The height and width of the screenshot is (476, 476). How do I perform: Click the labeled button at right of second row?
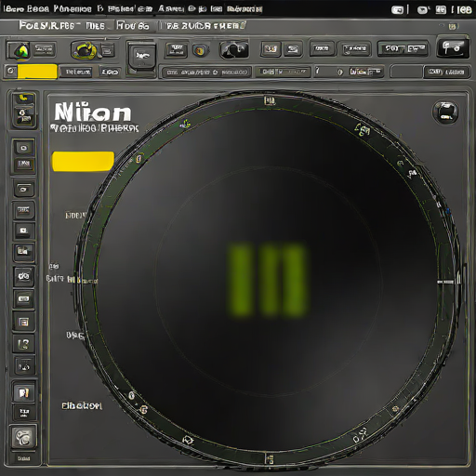click(446, 72)
